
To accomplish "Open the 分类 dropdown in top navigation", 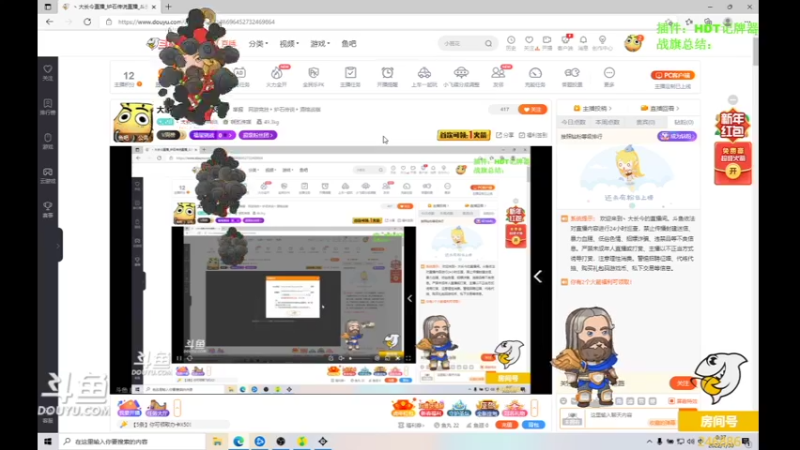I will [258, 44].
